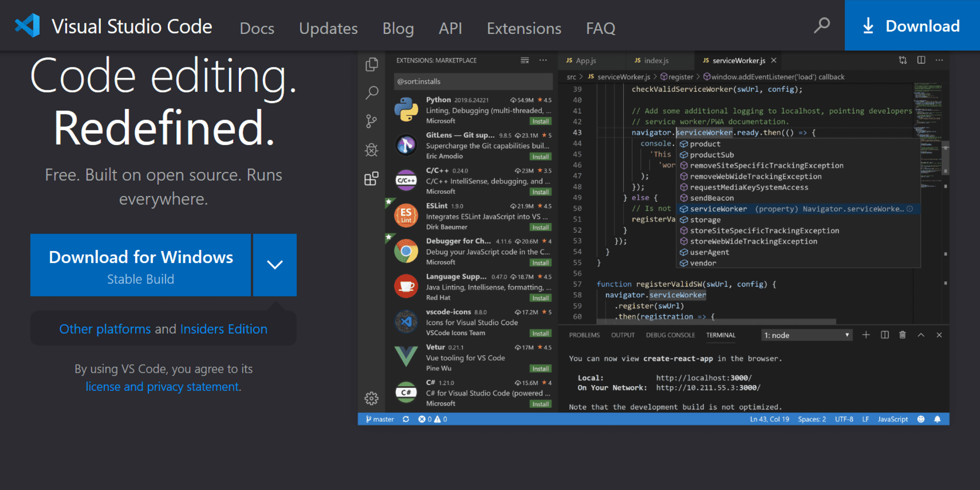
Task: Click the Download for Windows button
Action: tap(140, 265)
